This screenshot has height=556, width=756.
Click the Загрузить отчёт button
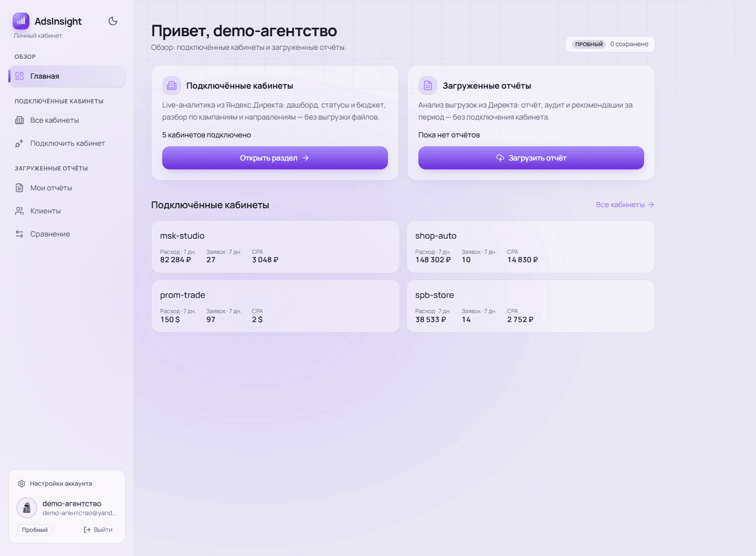pos(531,158)
